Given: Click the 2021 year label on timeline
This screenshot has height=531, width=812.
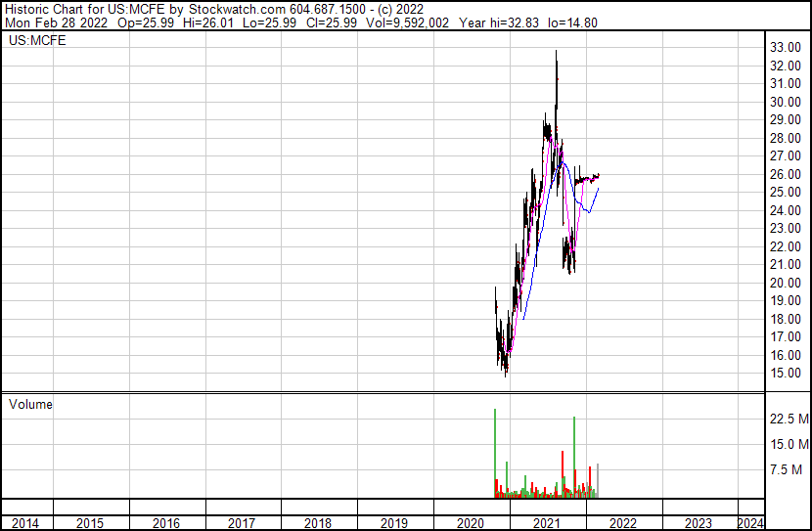Looking at the screenshot, I should (547, 523).
